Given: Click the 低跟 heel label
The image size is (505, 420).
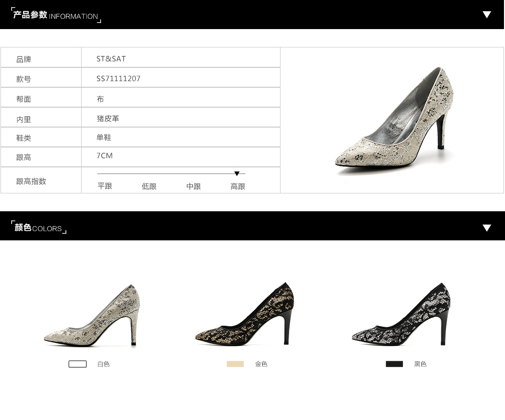Looking at the screenshot, I should 149,186.
